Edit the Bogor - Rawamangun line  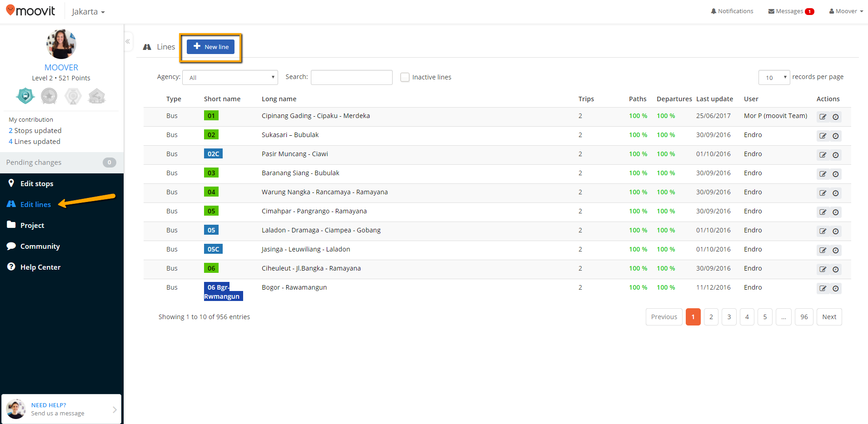tap(823, 288)
